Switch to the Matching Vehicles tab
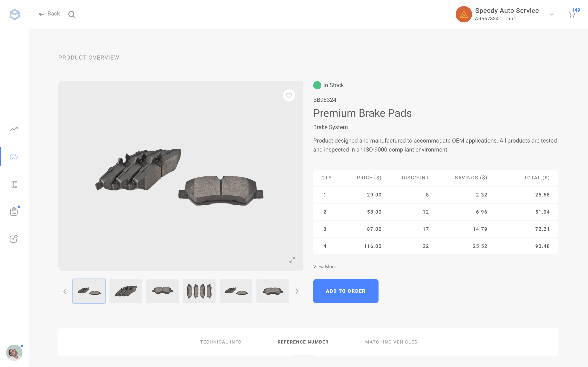Image resolution: width=588 pixels, height=367 pixels. [391, 342]
